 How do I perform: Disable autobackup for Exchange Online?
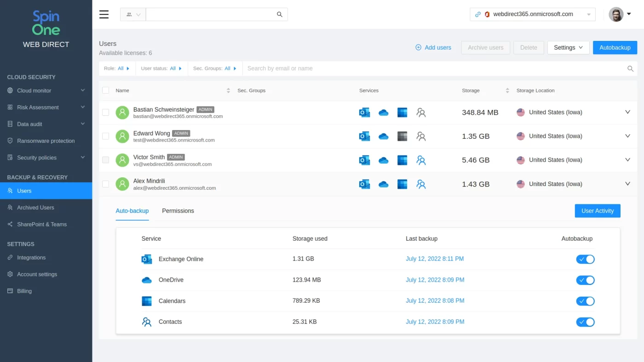tap(585, 259)
